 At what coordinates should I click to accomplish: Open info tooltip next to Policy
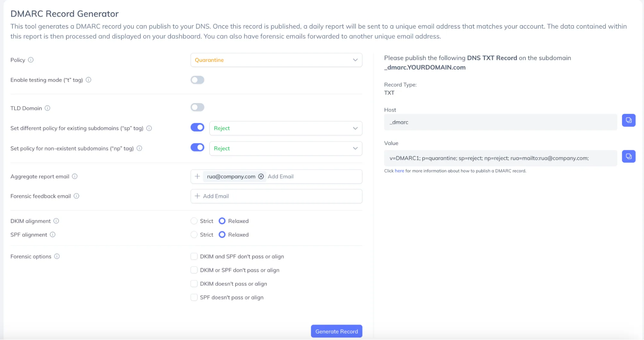coord(31,60)
